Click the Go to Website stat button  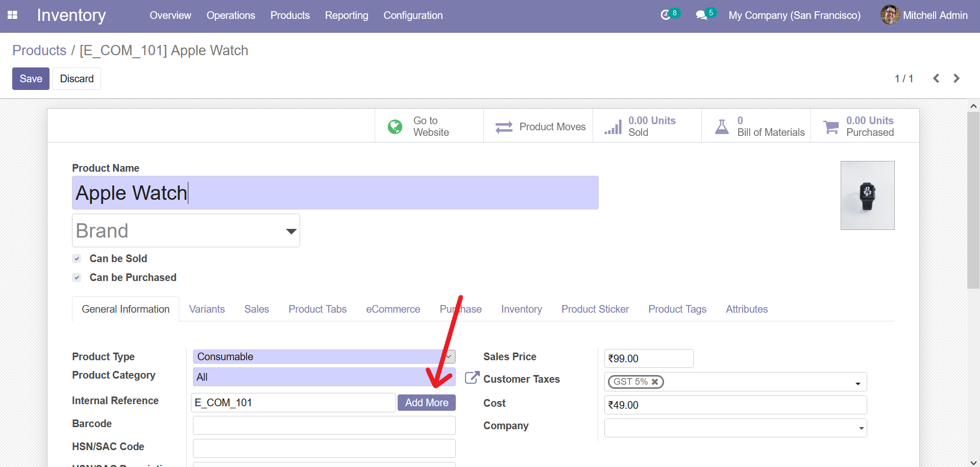tap(429, 126)
